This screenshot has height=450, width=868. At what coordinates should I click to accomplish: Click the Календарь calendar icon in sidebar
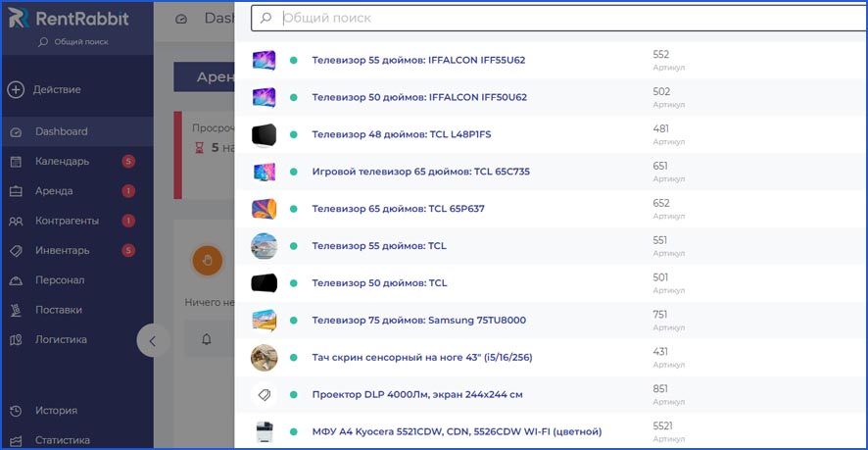[x=16, y=162]
